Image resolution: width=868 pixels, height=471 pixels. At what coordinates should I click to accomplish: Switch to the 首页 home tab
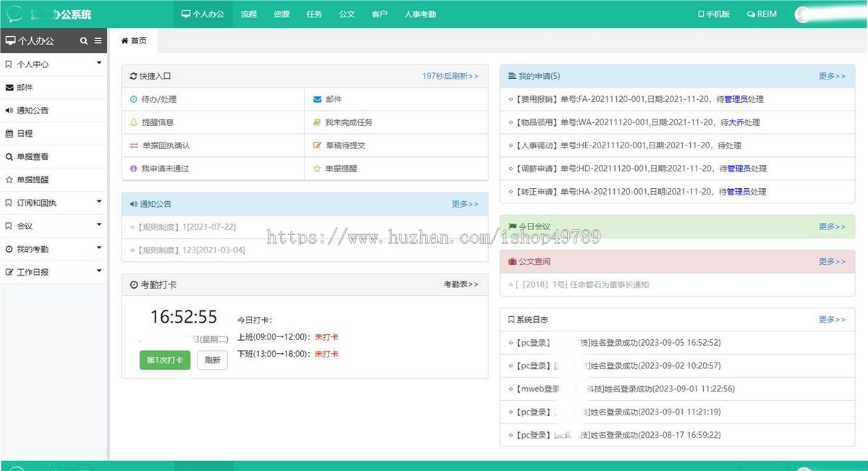134,41
